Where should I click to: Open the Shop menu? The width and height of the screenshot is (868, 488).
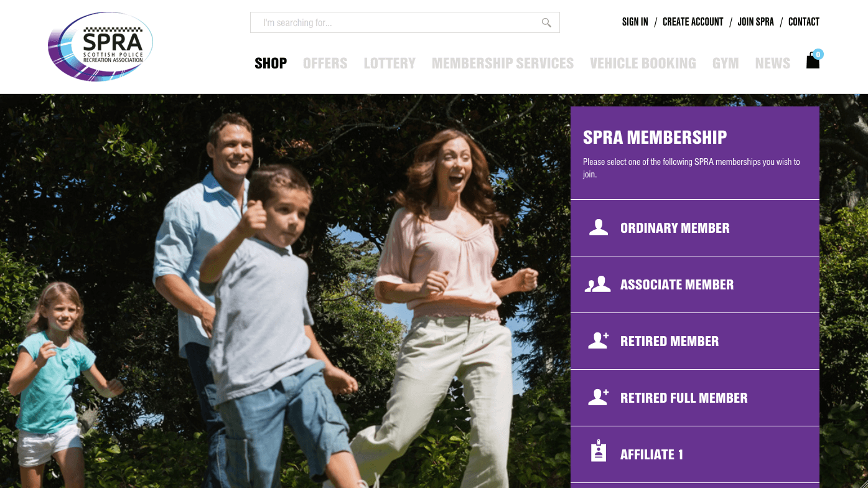(271, 63)
